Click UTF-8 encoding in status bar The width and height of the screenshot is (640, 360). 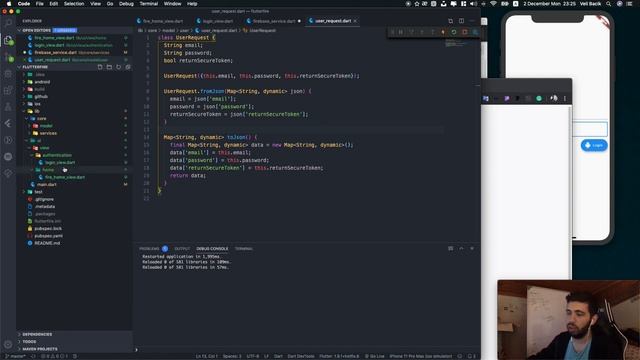pos(253,356)
